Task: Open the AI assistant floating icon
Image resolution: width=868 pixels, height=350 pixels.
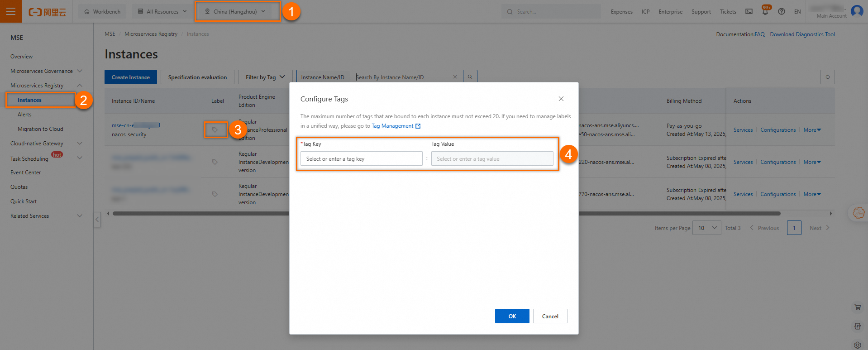Action: (858, 212)
